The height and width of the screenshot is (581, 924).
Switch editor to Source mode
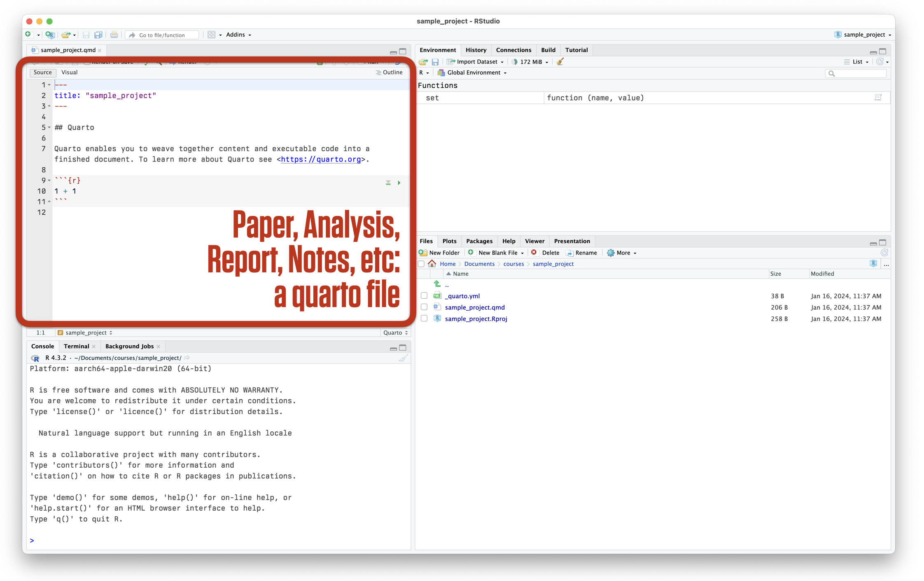tap(43, 72)
